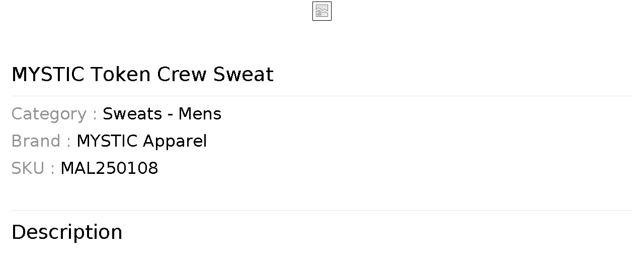Image resolution: width=644 pixels, height=255 pixels.
Task: Click the divider line above Description
Action: (322, 210)
